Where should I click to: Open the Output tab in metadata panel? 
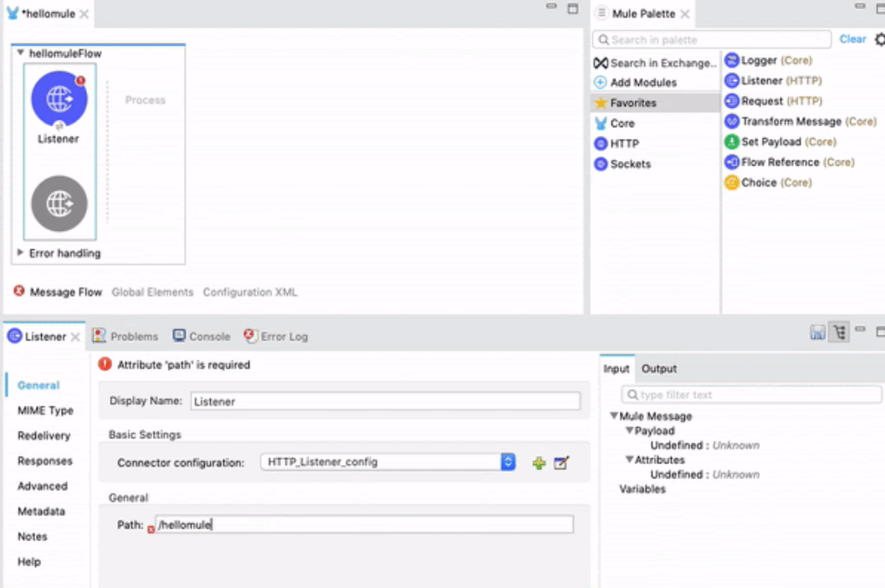pyautogui.click(x=659, y=369)
